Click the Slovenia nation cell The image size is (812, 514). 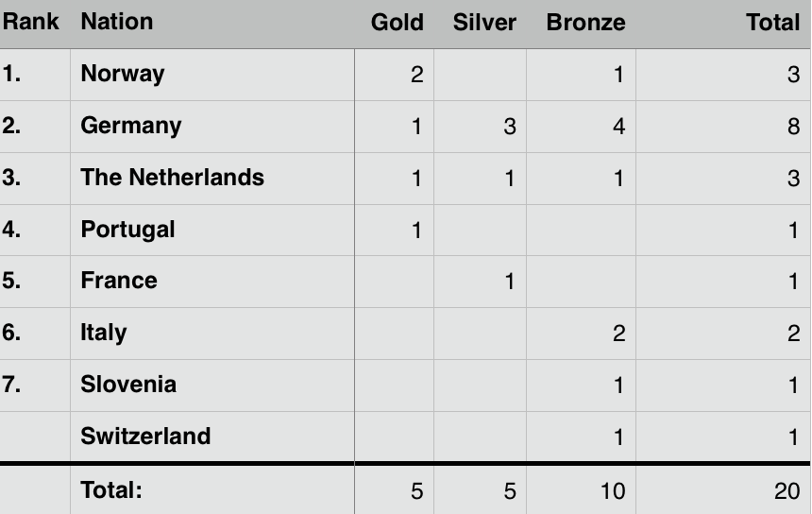pos(212,385)
